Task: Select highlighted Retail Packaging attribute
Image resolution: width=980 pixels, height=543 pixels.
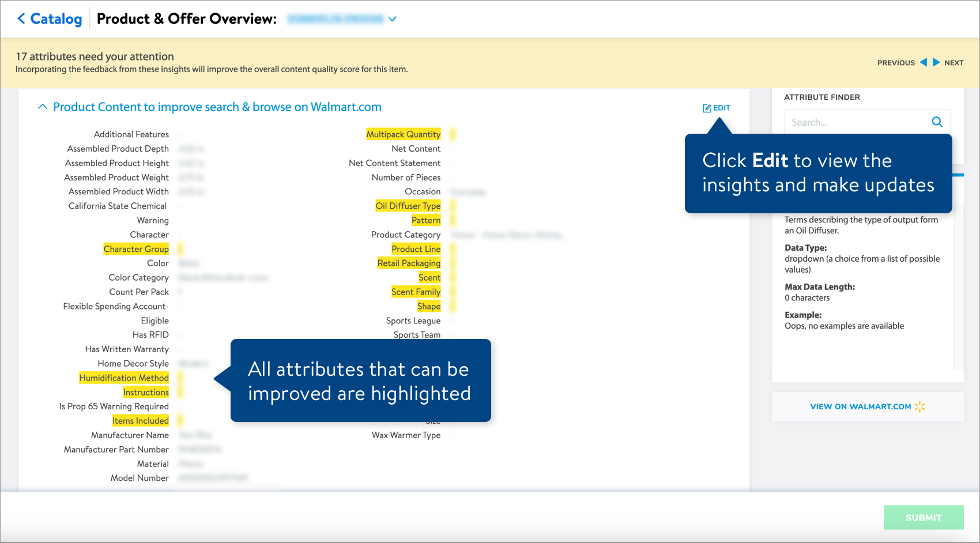Action: [x=409, y=263]
